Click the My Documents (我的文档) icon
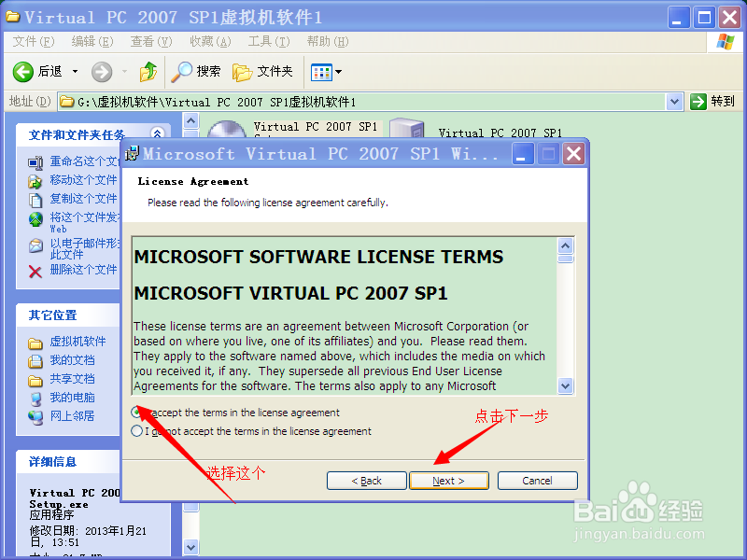Viewport: 747px width, 560px height. [x=35, y=361]
